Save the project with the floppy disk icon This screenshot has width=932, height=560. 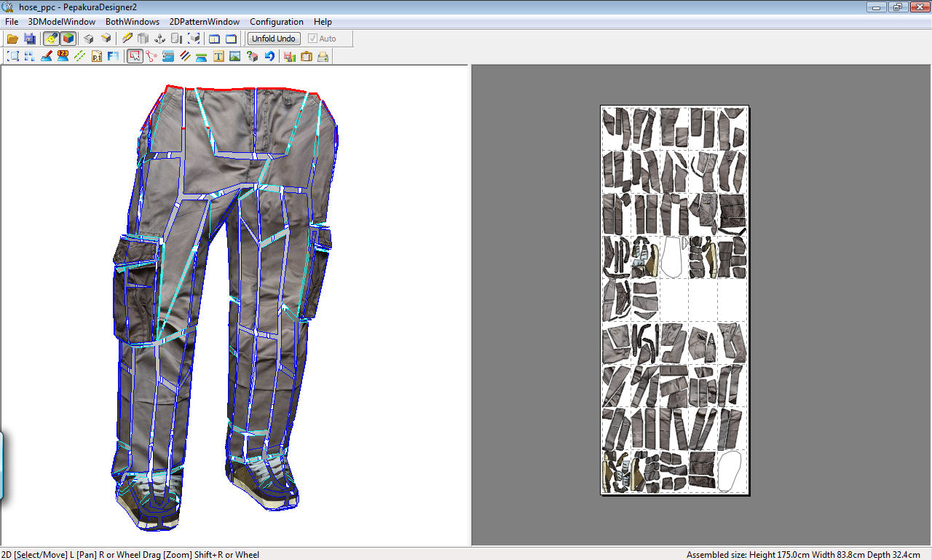(x=30, y=39)
